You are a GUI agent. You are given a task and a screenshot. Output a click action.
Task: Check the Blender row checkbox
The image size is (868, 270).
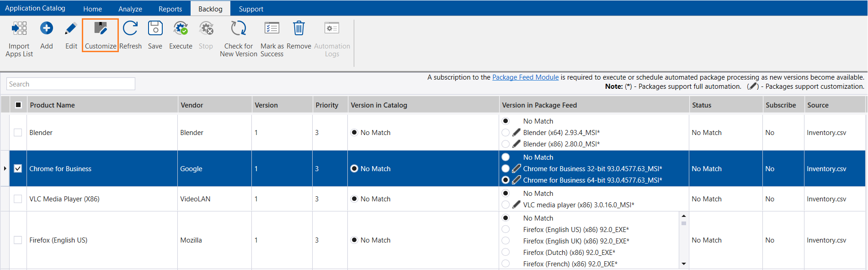tap(18, 132)
